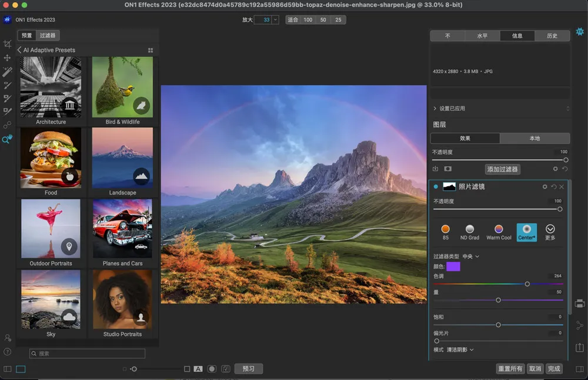Click the export upload icon
The width and height of the screenshot is (588, 380).
(580, 348)
